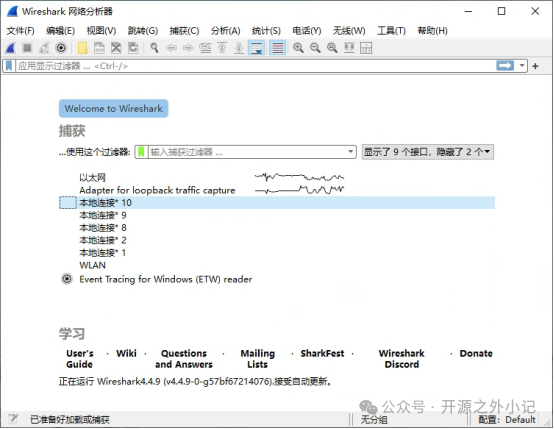Viewport: 554px width, 429px height.
Task: Open the 帮助(H) menu
Action: click(x=432, y=31)
